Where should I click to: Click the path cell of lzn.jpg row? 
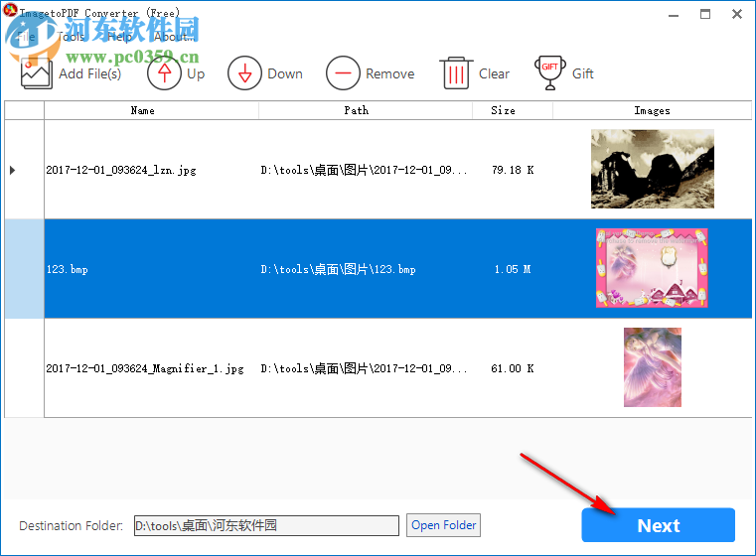pyautogui.click(x=366, y=170)
